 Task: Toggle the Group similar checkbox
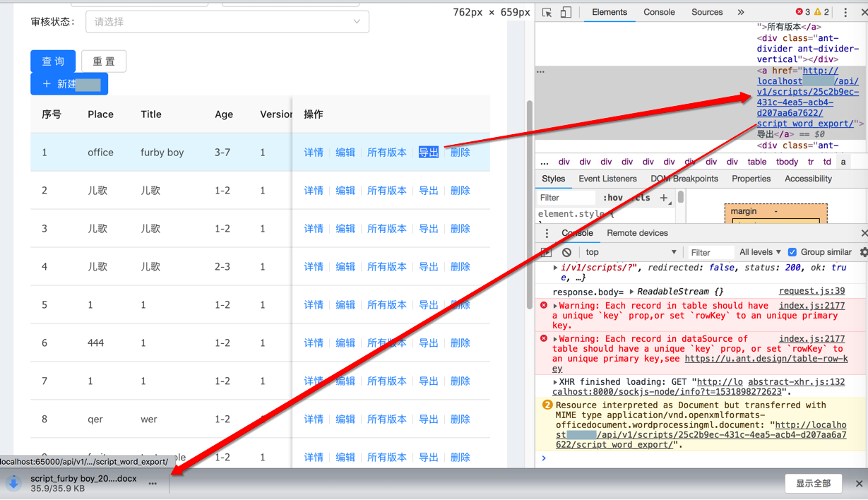tap(792, 252)
